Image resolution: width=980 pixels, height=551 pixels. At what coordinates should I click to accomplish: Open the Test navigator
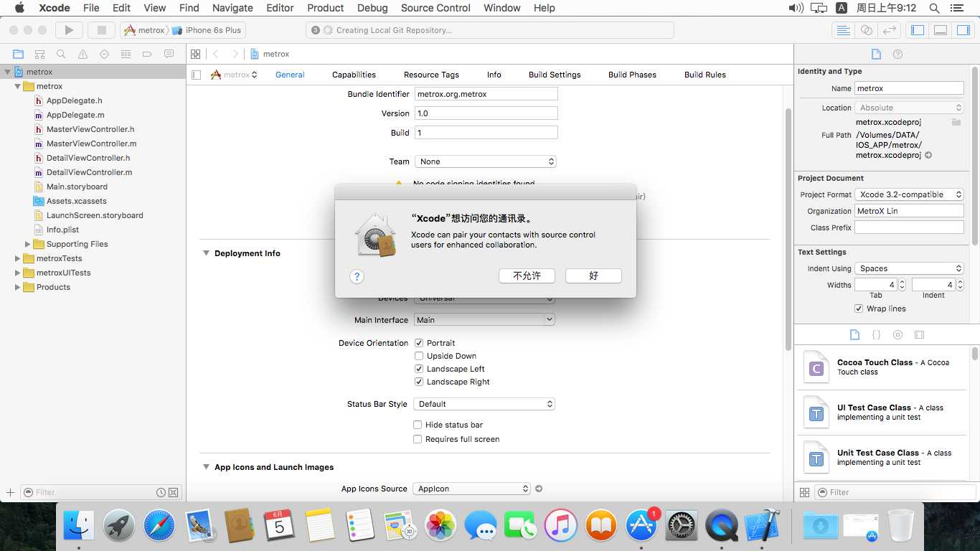104,54
